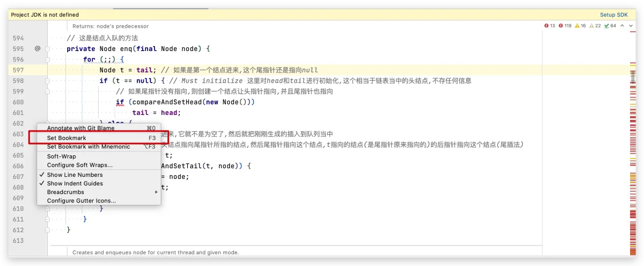Screen dimensions: 644x266
Task: Open Configure Gutter Icons... option
Action: click(x=81, y=200)
